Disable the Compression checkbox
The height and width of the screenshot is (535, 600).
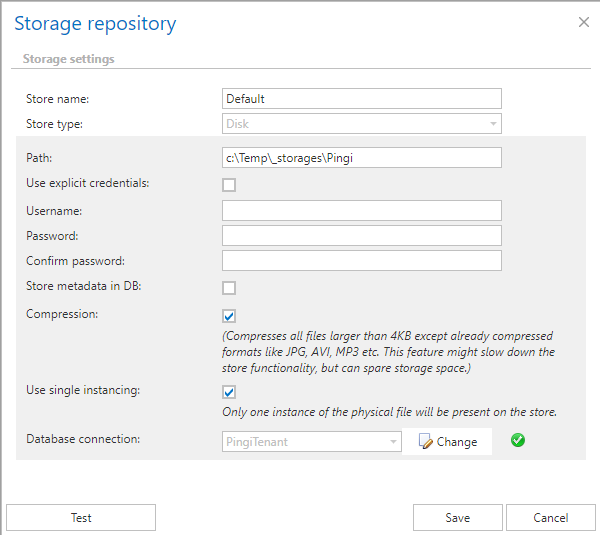229,316
